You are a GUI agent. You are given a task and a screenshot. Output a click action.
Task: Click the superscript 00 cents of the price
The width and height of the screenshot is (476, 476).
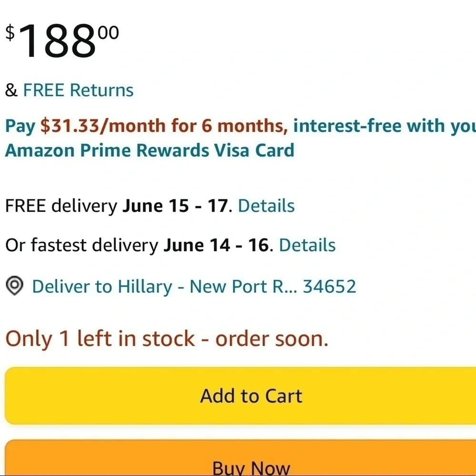coord(109,32)
